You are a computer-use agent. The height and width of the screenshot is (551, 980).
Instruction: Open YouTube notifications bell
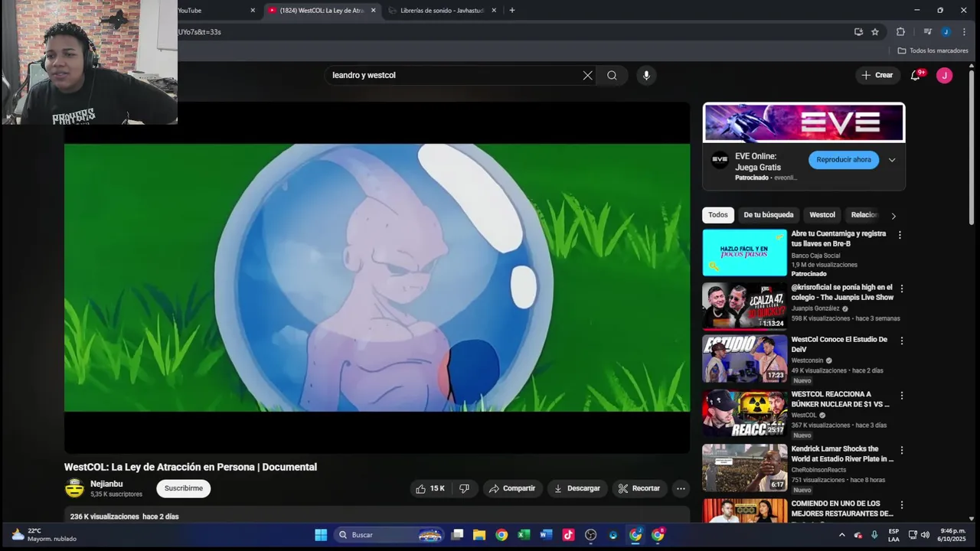coord(916,75)
